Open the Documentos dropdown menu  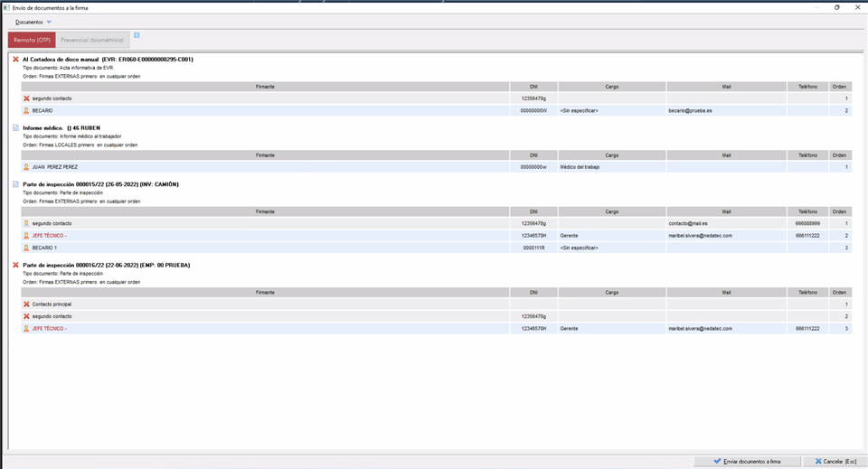tap(33, 22)
